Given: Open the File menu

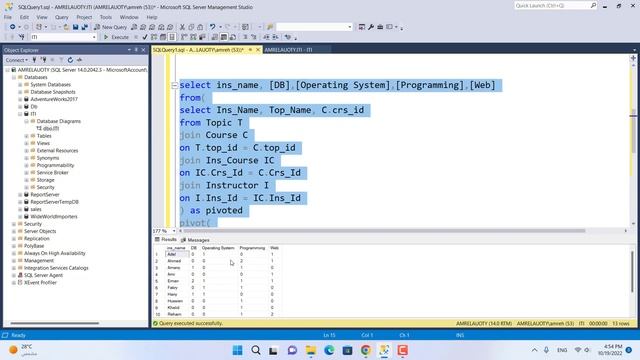Looking at the screenshot, I should 8,17.
